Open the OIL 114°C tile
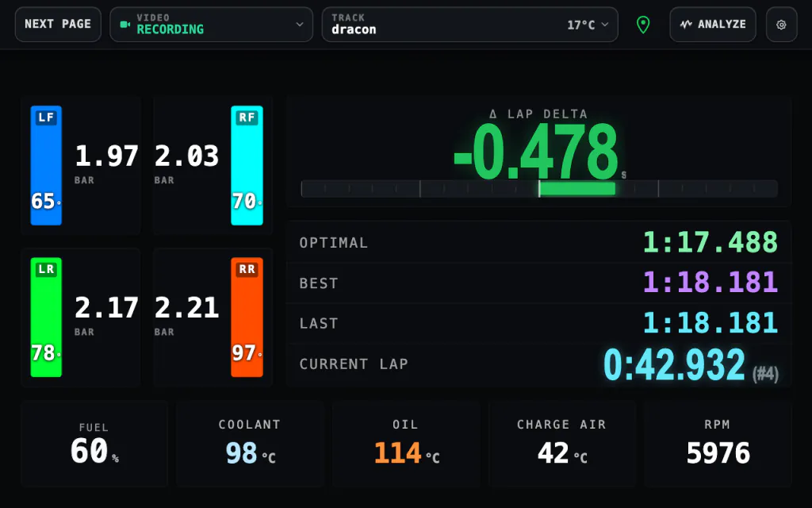This screenshot has width=812, height=508. [406, 444]
